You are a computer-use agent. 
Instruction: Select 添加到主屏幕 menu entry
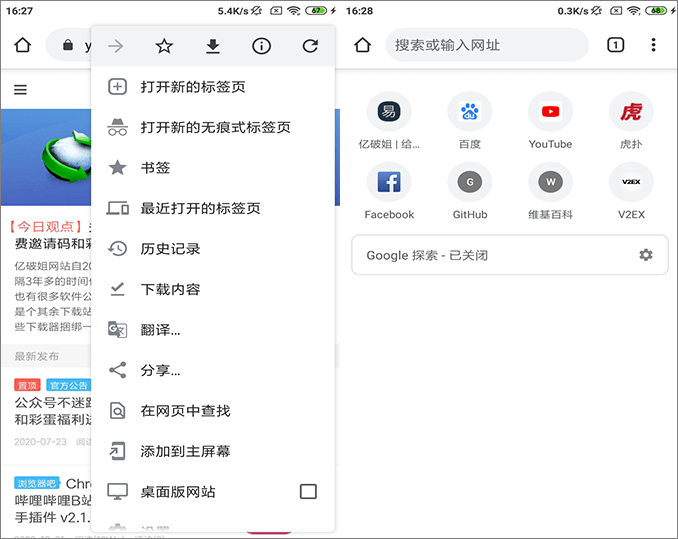[213, 451]
